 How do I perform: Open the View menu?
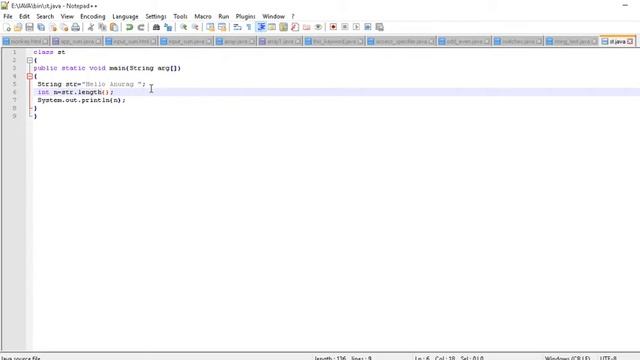[x=67, y=16]
